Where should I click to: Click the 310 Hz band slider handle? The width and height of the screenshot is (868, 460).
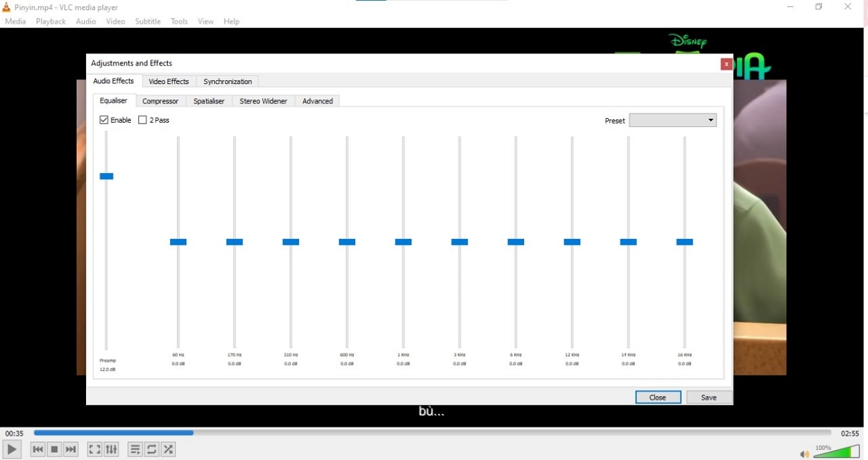click(x=290, y=242)
